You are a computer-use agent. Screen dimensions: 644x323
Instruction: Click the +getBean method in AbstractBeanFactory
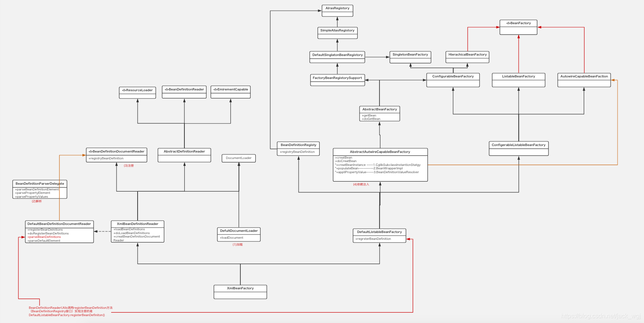[369, 115]
